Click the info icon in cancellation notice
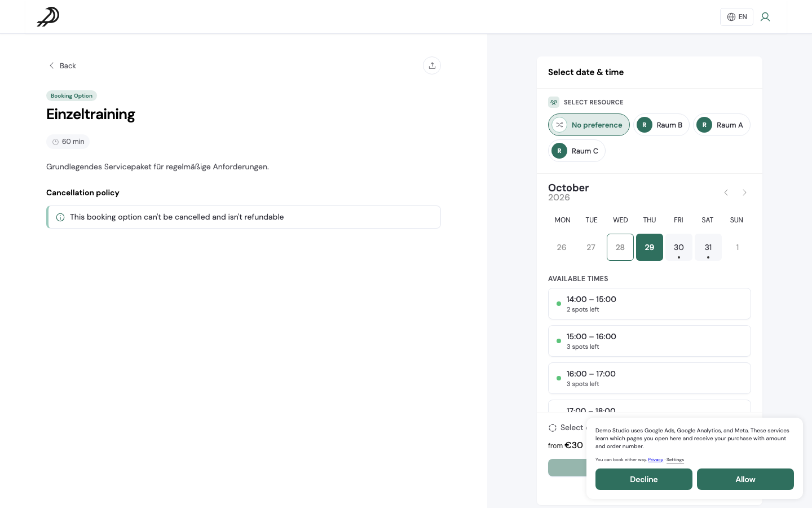 pyautogui.click(x=60, y=217)
